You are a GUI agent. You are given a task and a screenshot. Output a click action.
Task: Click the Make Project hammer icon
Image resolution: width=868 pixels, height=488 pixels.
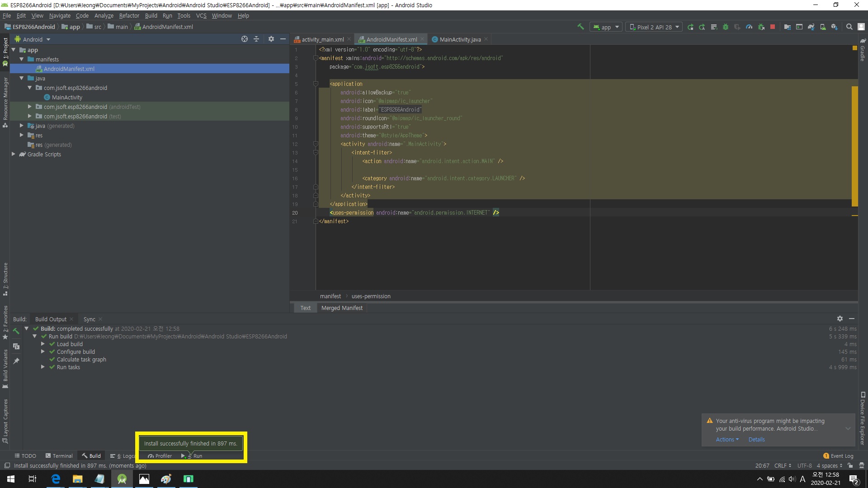click(580, 27)
